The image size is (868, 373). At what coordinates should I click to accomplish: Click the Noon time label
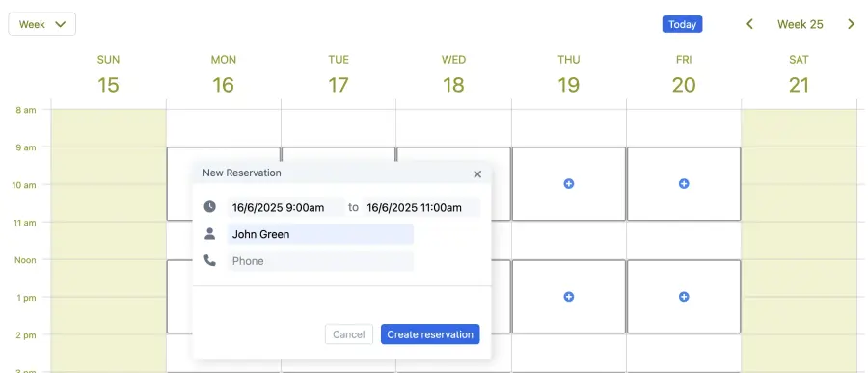(25, 260)
